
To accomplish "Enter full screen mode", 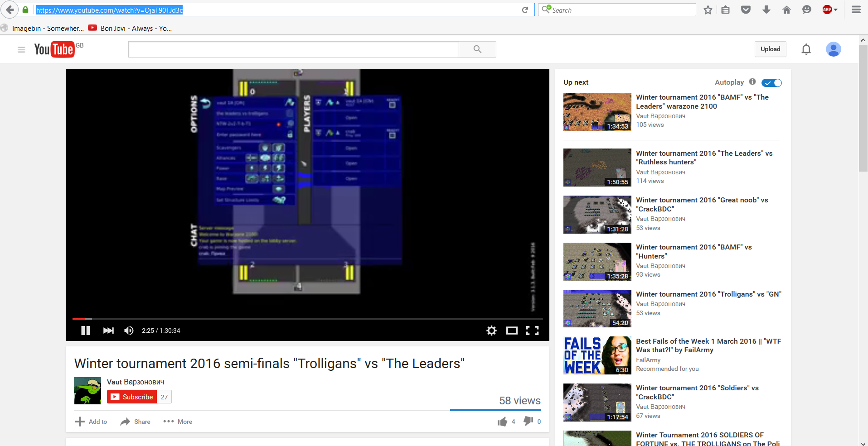I will coord(533,331).
